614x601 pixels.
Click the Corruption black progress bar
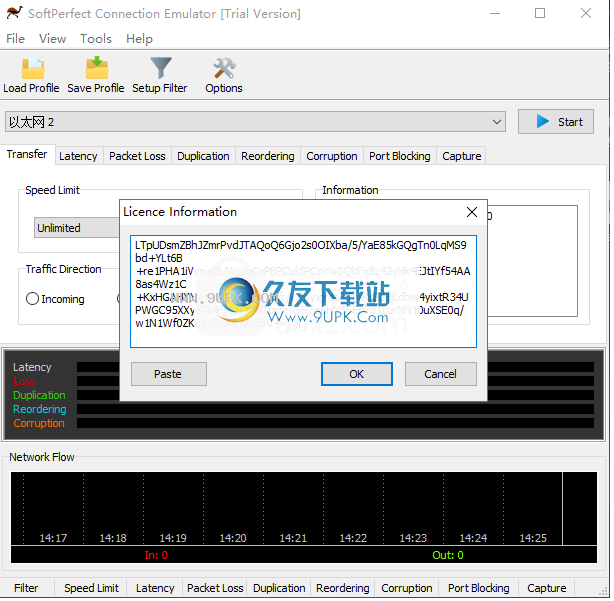point(335,424)
